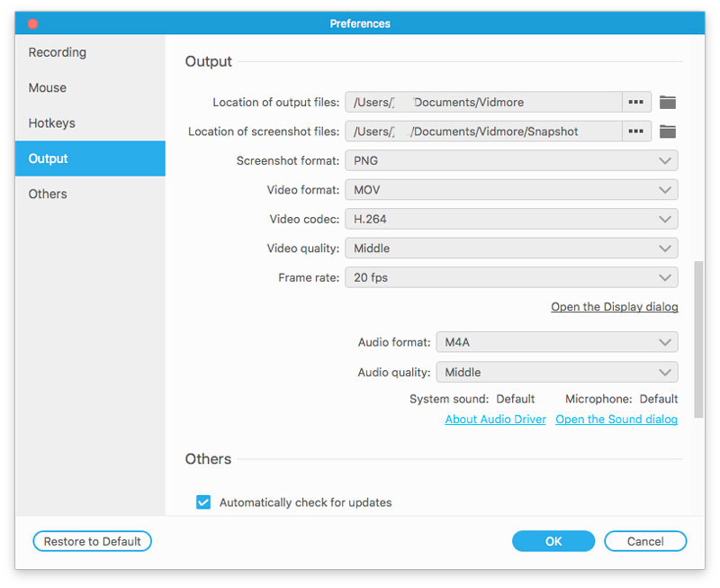Open the Screenshot format dropdown

point(511,160)
